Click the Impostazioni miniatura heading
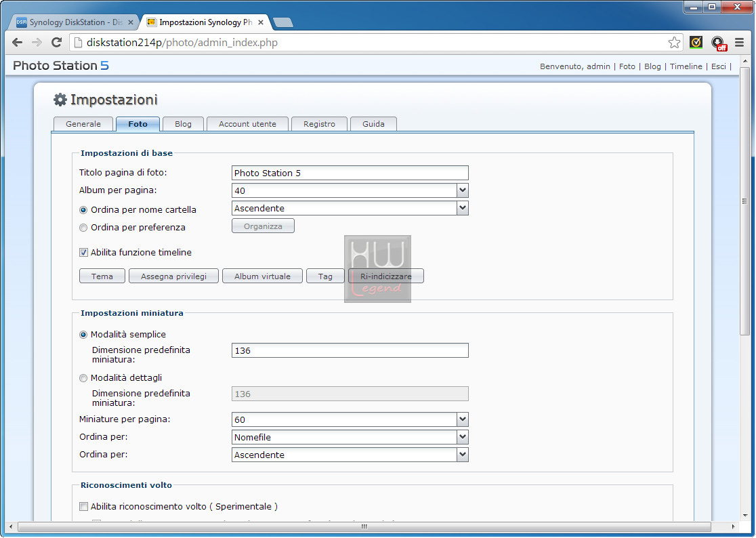This screenshot has width=756, height=538. (x=132, y=313)
